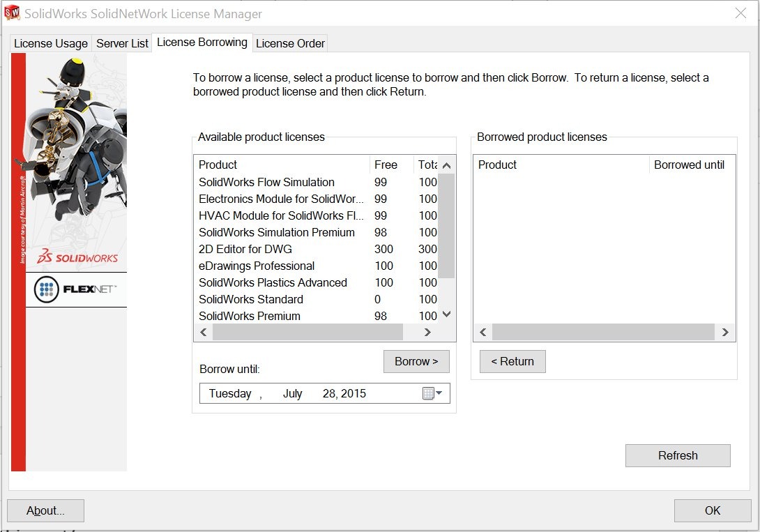Open the Server List tab

122,43
